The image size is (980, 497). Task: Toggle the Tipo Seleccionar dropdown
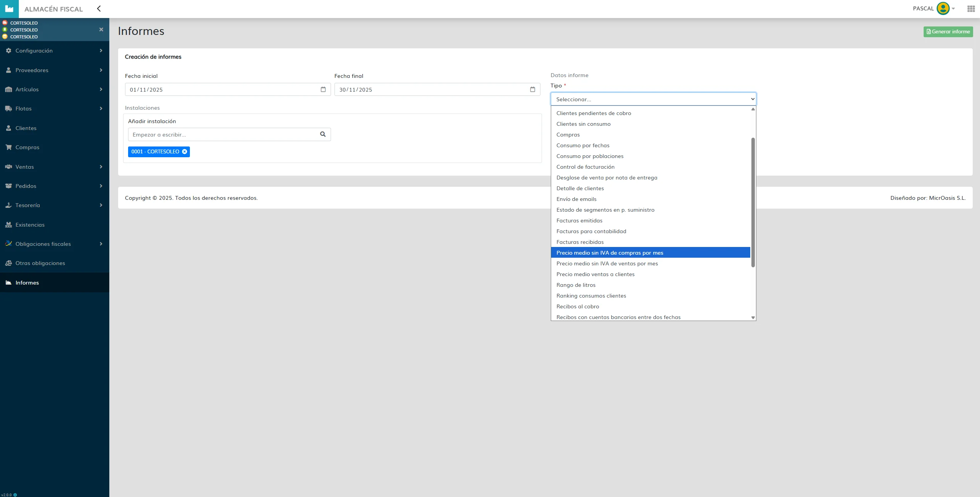(653, 99)
